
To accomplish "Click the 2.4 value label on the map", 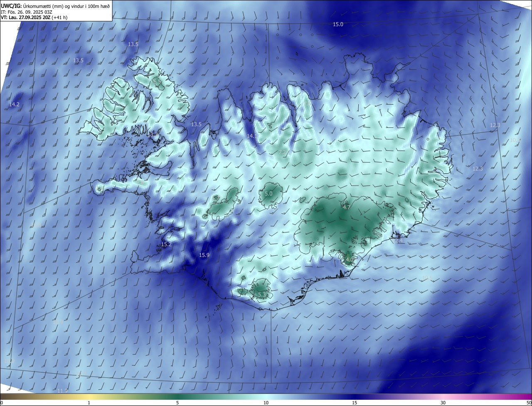I will tap(399, 241).
